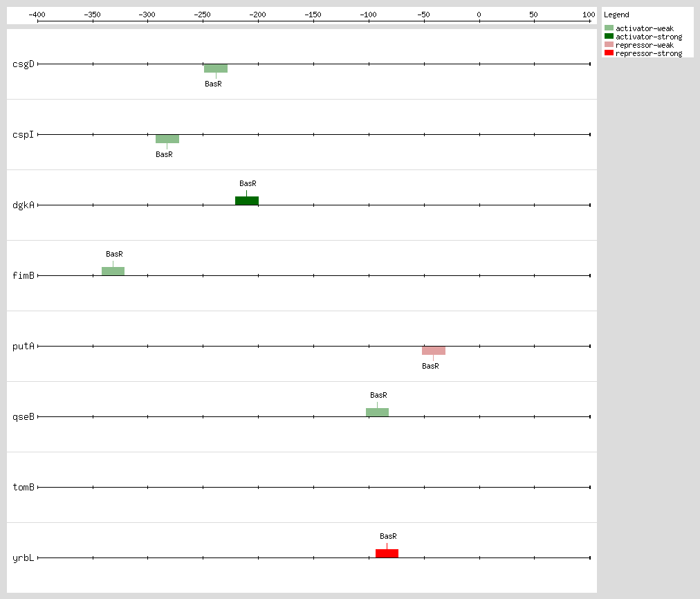This screenshot has width=700, height=599.
Task: Click the BasR binding site block on csgD
Action: (216, 68)
